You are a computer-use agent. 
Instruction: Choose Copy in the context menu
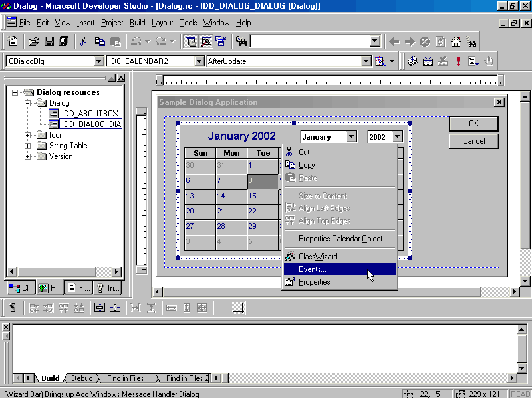coord(340,165)
